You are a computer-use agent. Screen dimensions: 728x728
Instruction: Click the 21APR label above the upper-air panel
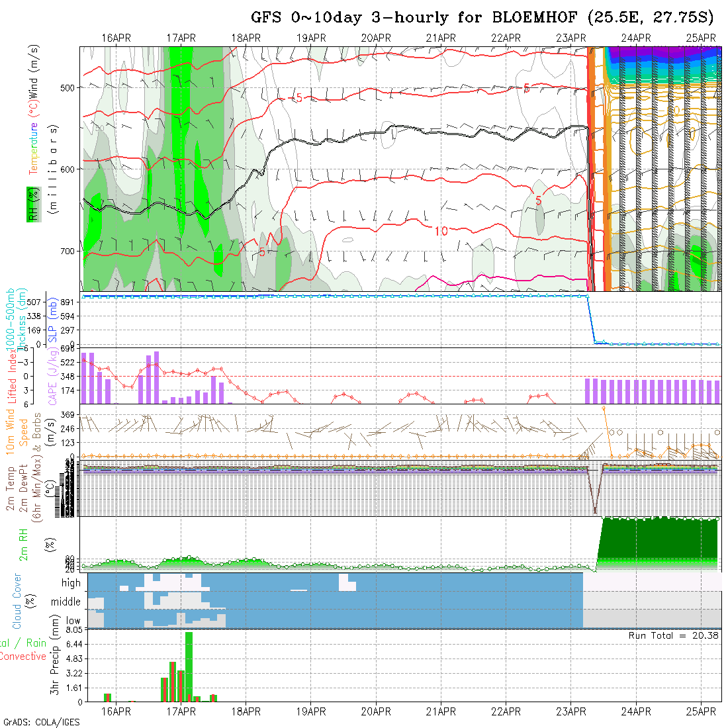point(441,38)
